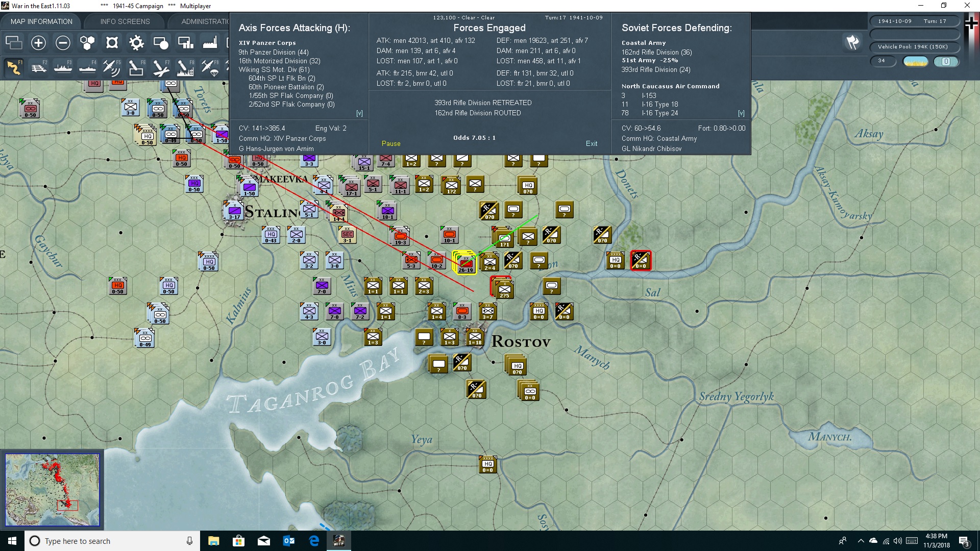The height and width of the screenshot is (551, 980).
Task: Click the end turn flags icon
Action: [852, 42]
